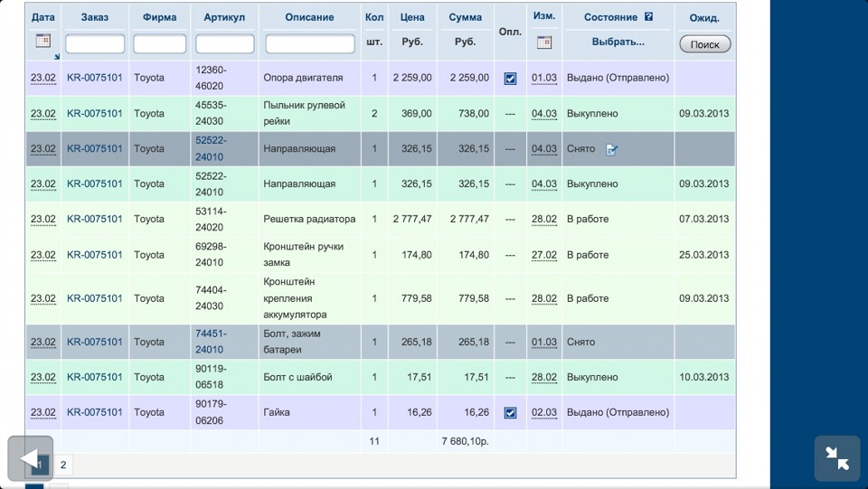Open order KR-0075101 in Пыльник рулевой рейки row
Image resolution: width=868 pixels, height=489 pixels.
[95, 113]
